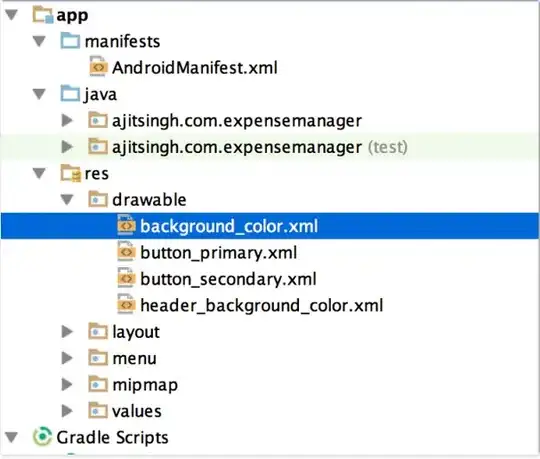Collapse the app module tree node

(x=12, y=15)
